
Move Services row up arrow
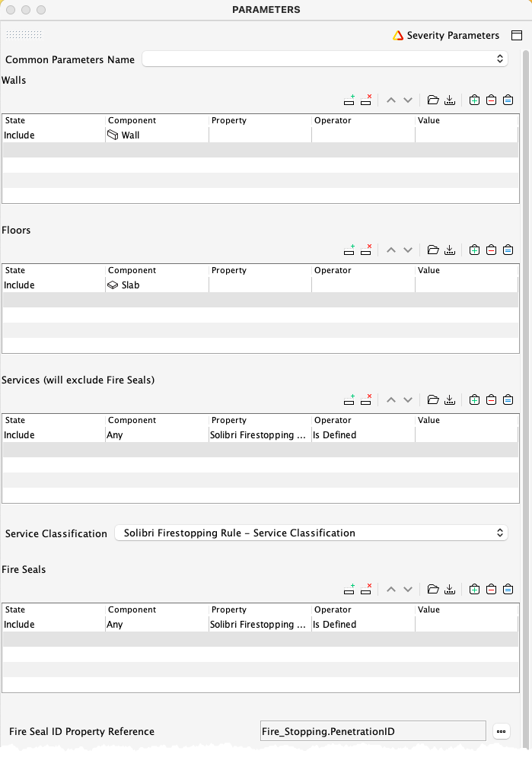[391, 399]
